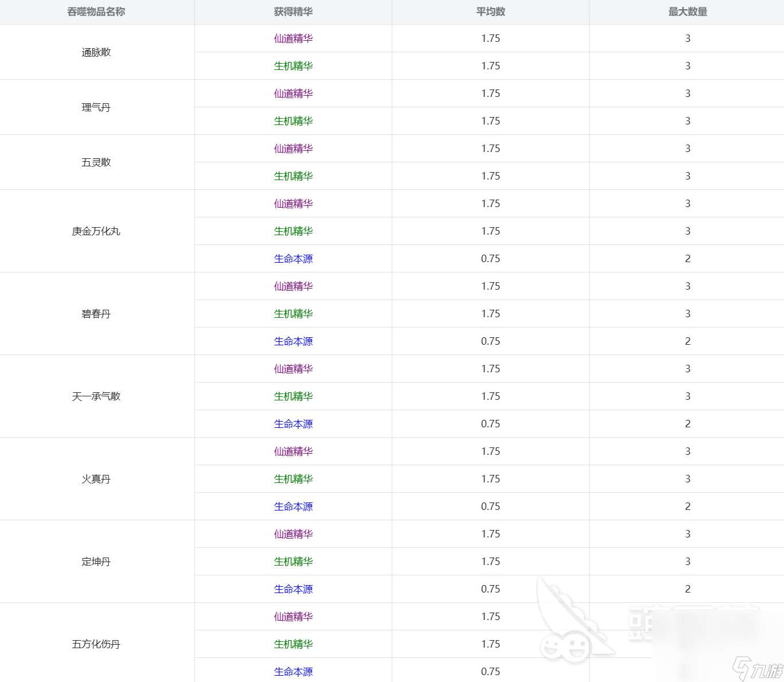Click 生命本源 in the 碧春丹 group
The height and width of the screenshot is (682, 784).
tap(293, 341)
